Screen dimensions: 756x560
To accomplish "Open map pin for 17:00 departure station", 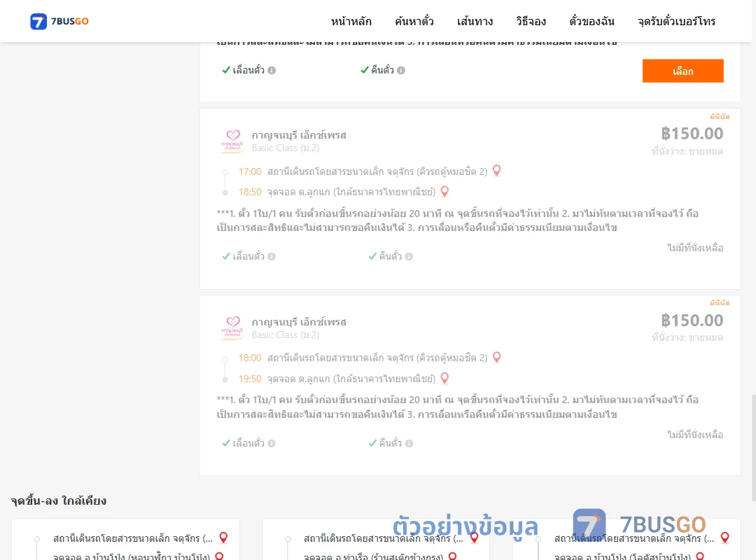I will click(496, 171).
